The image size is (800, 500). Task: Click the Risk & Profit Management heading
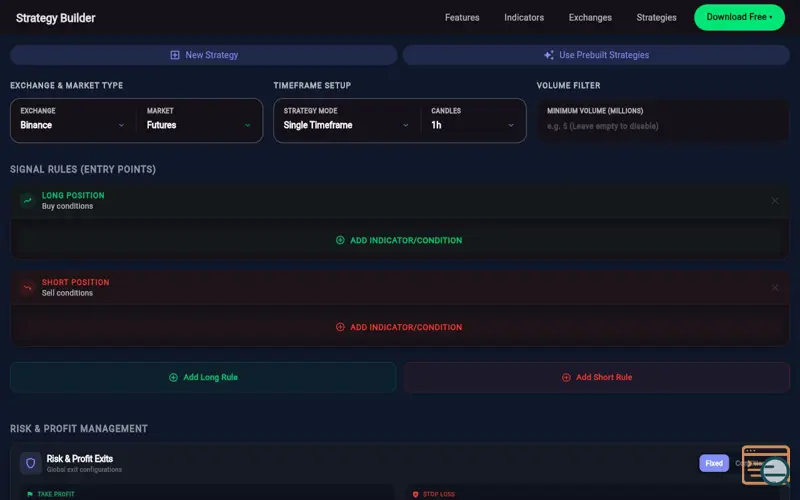[x=79, y=429]
